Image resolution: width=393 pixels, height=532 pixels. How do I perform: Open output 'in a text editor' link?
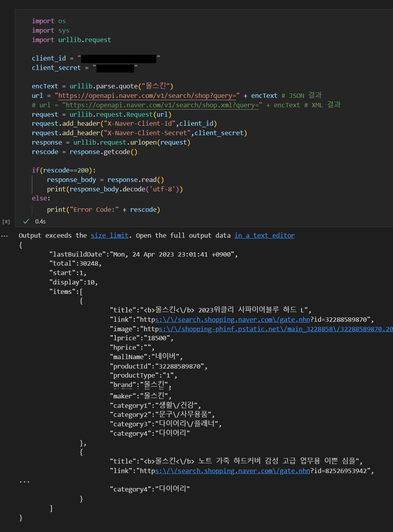[x=264, y=235]
